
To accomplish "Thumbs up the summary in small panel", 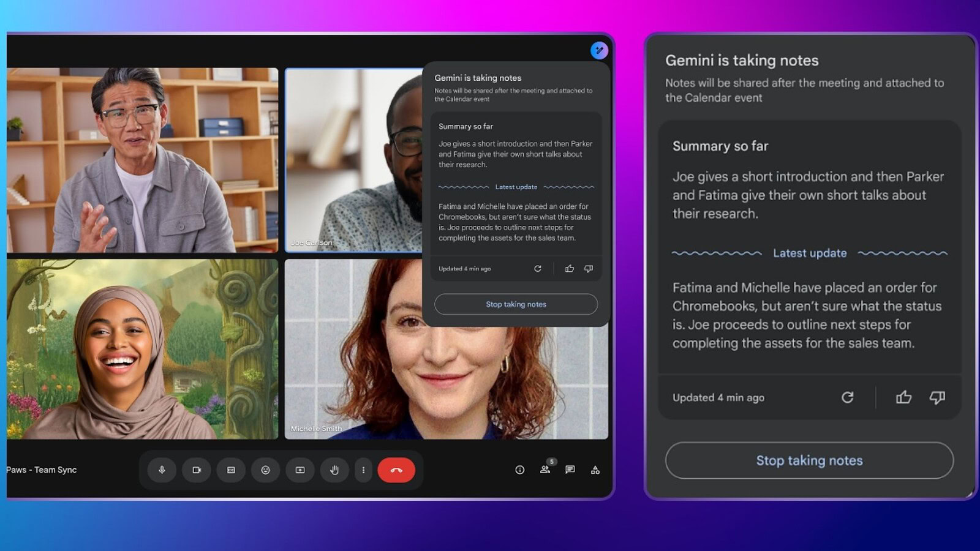I will pos(570,269).
